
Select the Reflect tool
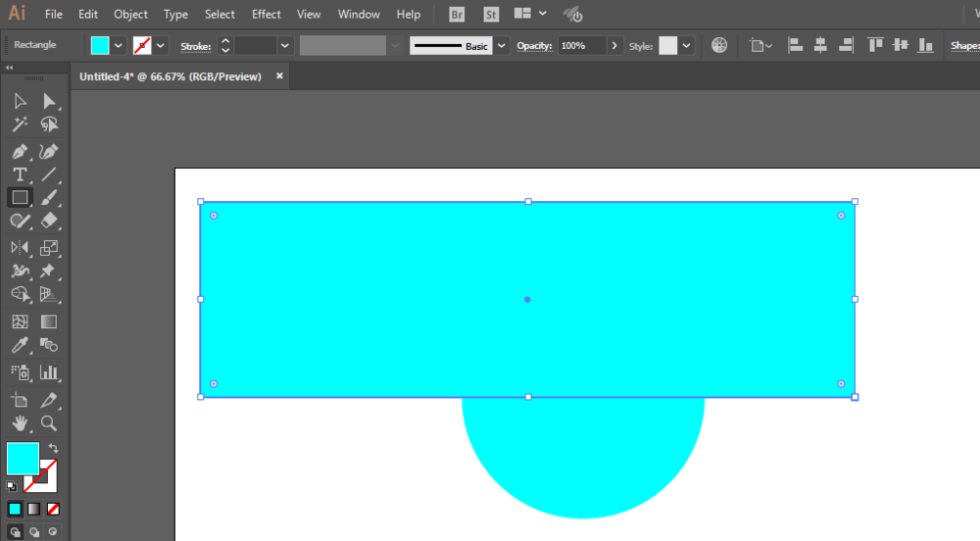point(20,248)
